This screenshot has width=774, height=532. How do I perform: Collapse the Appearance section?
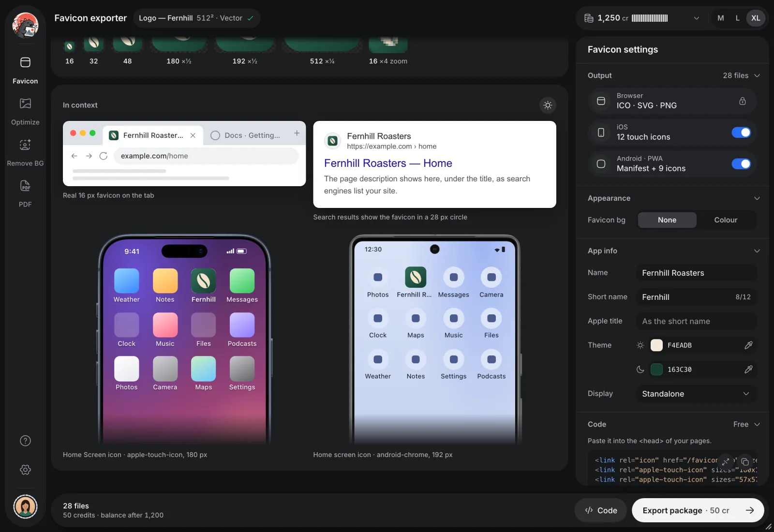pyautogui.click(x=757, y=198)
